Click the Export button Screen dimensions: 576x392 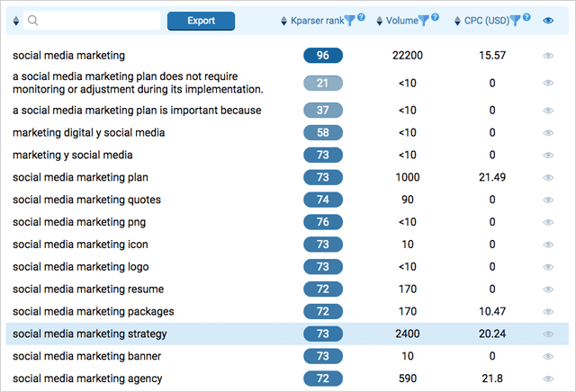click(201, 21)
